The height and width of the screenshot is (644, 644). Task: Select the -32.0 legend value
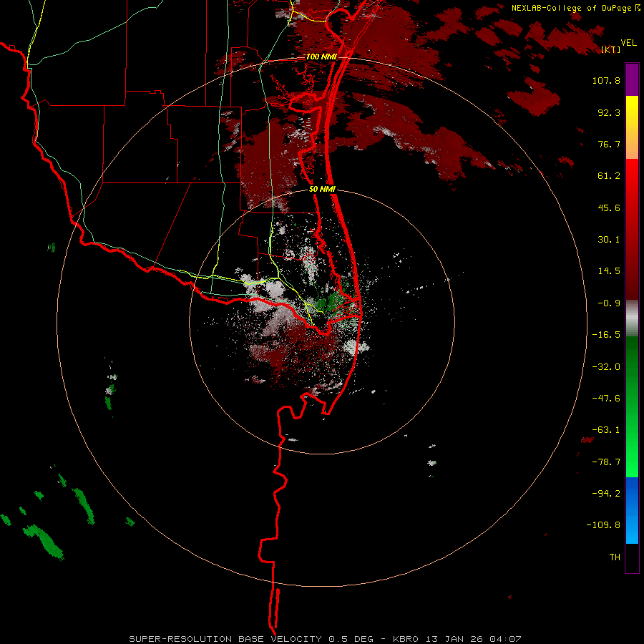coord(606,367)
